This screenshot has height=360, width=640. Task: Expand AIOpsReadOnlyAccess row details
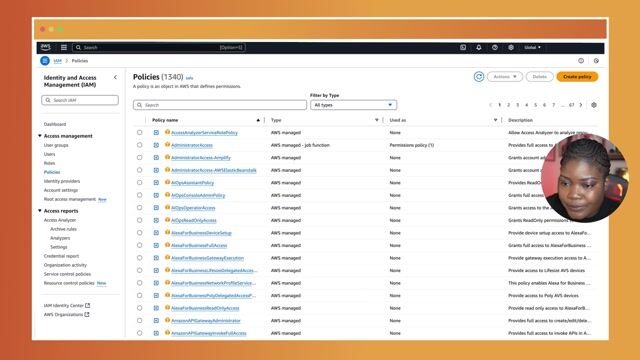click(x=156, y=220)
